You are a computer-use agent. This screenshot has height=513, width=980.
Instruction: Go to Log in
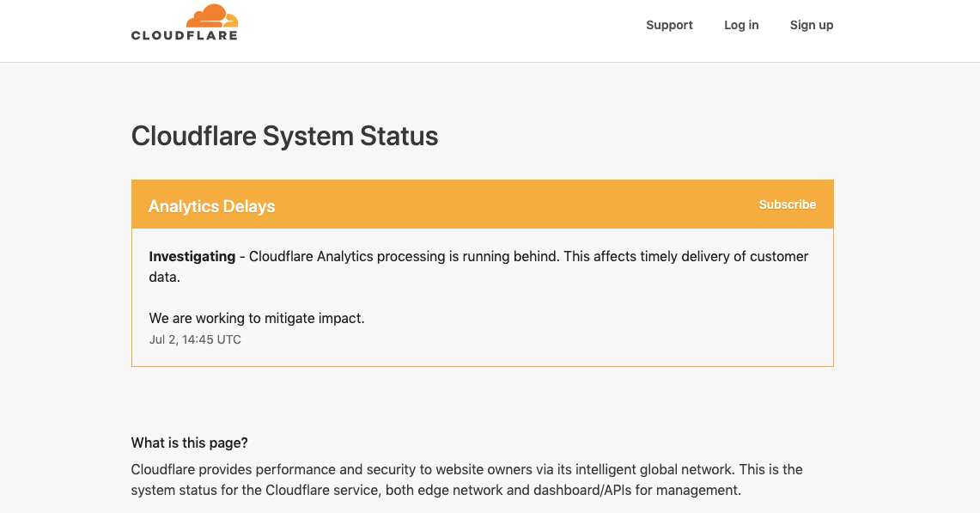tap(740, 25)
